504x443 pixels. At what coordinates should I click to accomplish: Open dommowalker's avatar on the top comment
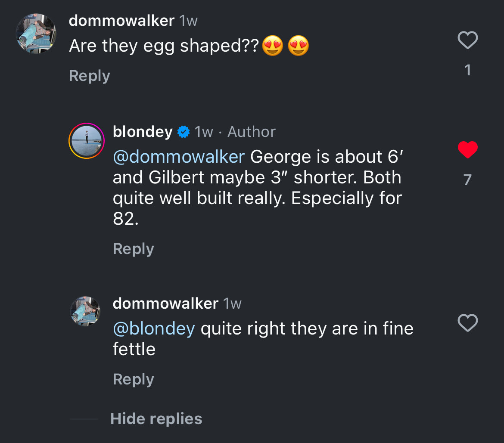pos(36,34)
